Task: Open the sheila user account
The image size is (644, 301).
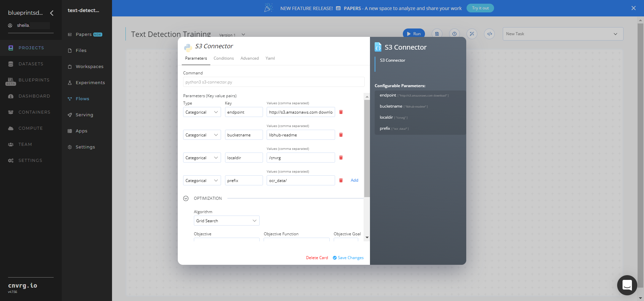Action: pyautogui.click(x=29, y=25)
